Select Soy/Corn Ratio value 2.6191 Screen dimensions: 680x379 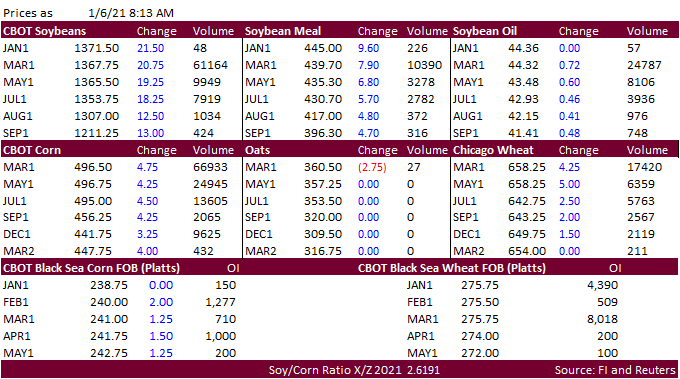(423, 370)
